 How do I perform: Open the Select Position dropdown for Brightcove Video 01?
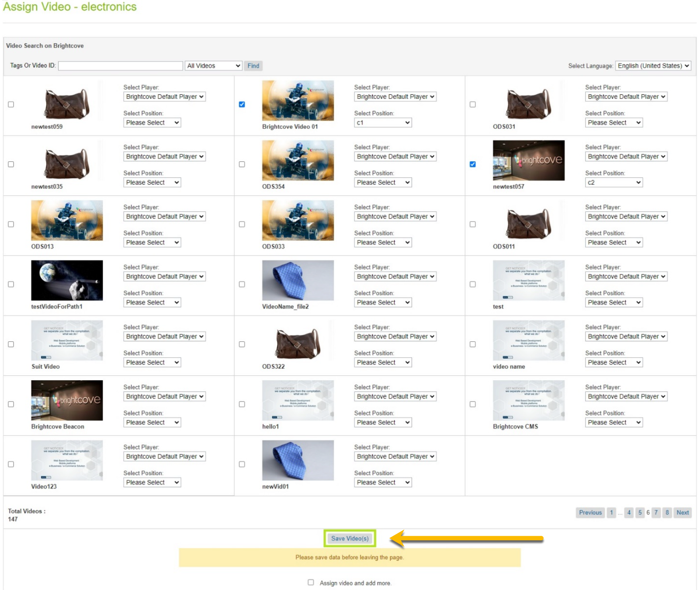[383, 122]
